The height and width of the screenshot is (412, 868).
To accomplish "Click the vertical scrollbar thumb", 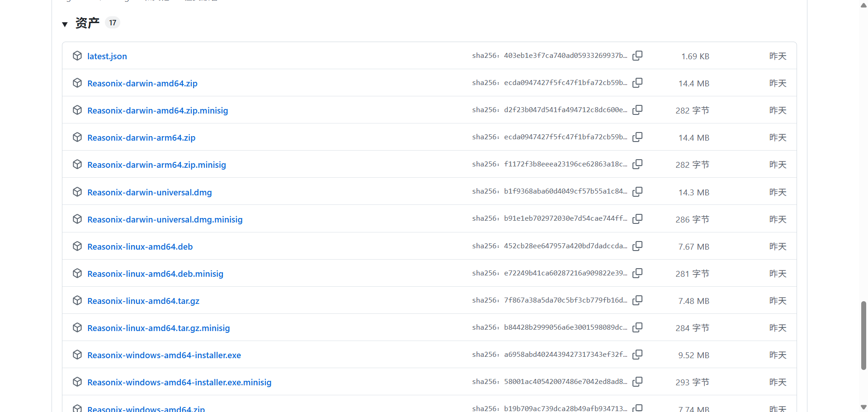I will coord(863,336).
